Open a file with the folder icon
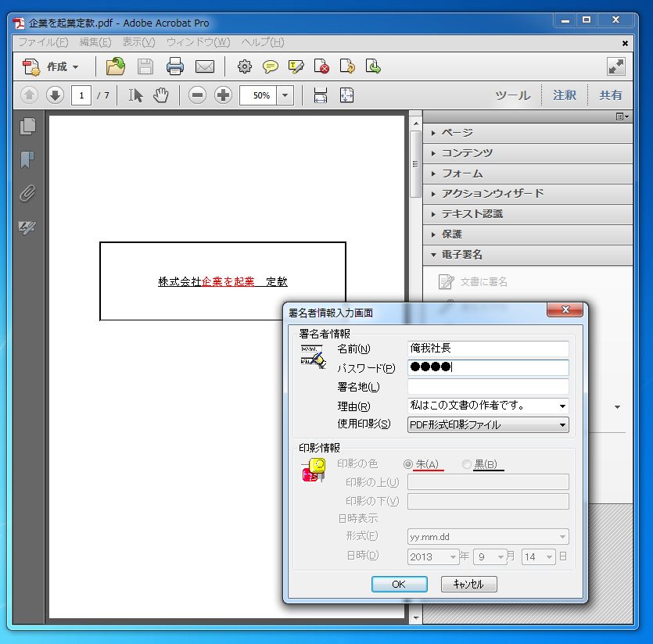Screen dimensions: 653x644 [116, 66]
